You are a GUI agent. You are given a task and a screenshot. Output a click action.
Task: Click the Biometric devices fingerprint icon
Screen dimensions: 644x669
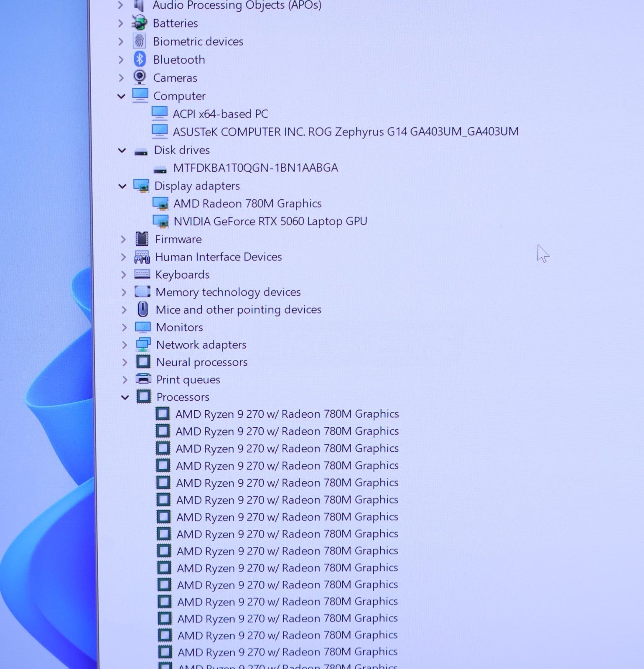click(139, 41)
